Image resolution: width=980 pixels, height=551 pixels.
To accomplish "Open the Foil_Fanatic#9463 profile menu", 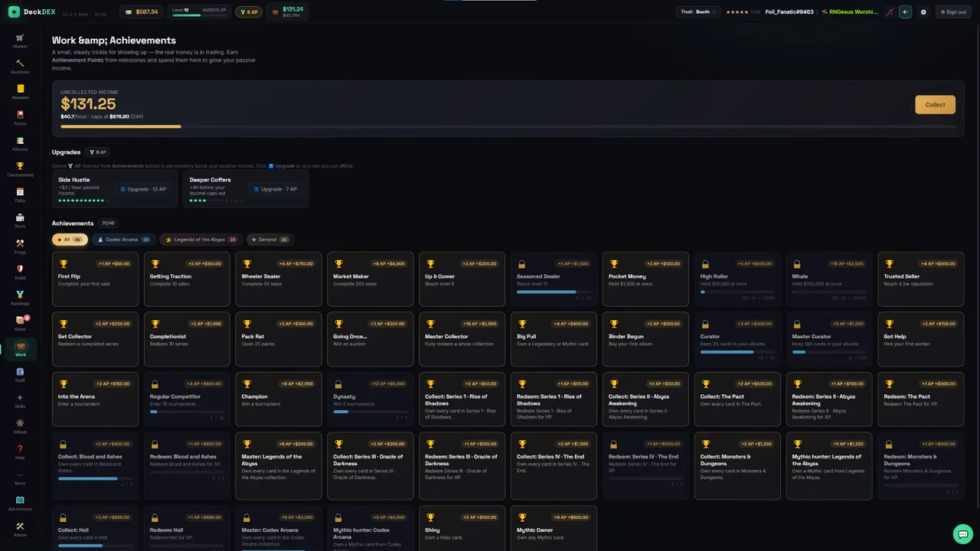I will (789, 11).
